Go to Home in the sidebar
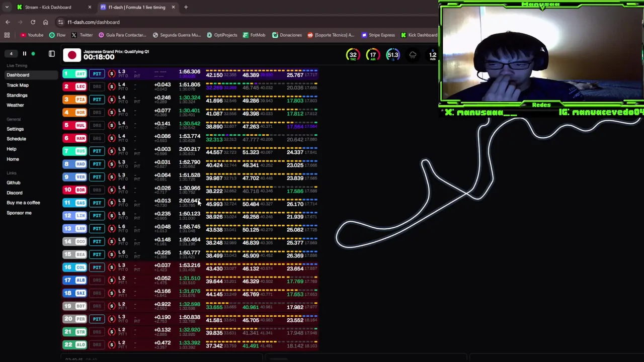Image resolution: width=644 pixels, height=362 pixels. click(x=13, y=159)
